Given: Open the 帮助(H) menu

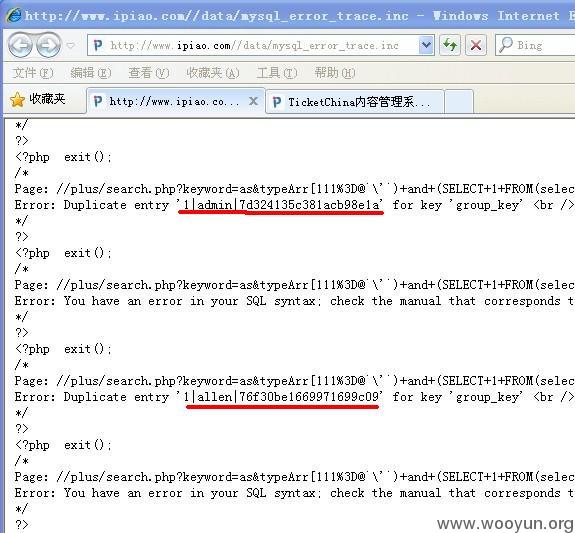Looking at the screenshot, I should 335,73.
